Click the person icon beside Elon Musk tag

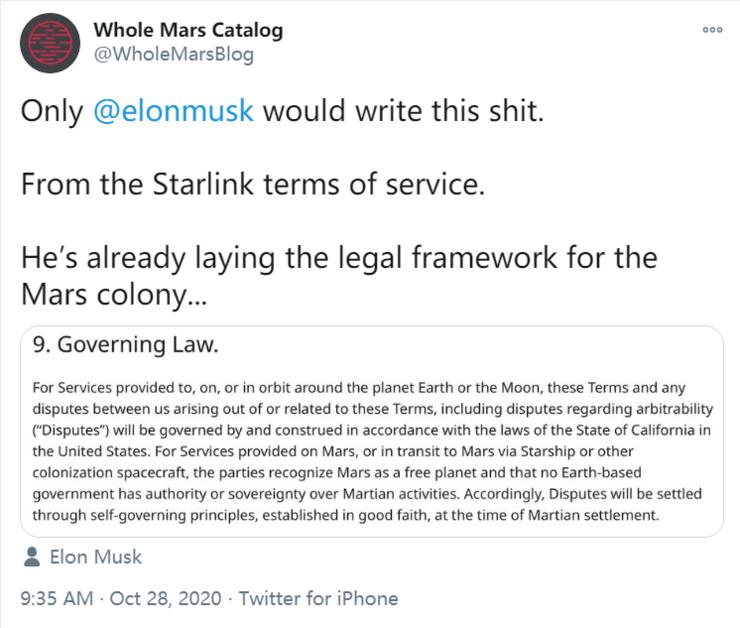(x=31, y=557)
